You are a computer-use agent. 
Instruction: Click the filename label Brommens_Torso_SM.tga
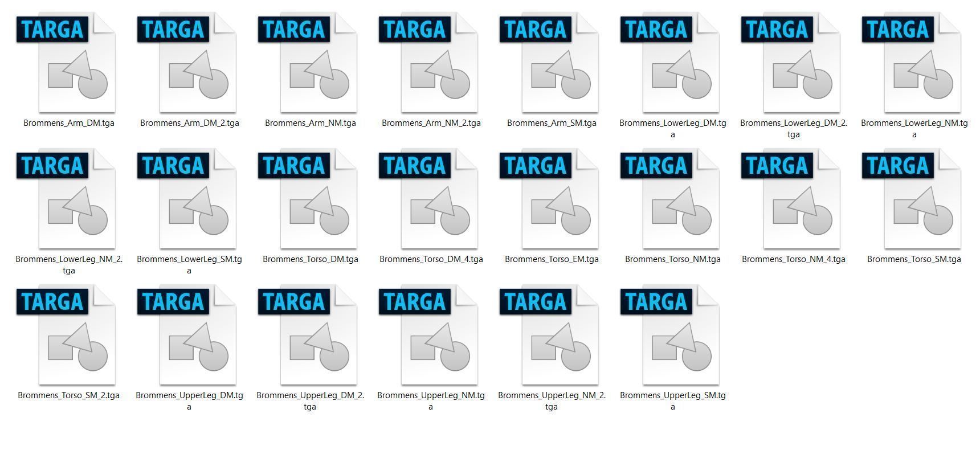(x=914, y=259)
